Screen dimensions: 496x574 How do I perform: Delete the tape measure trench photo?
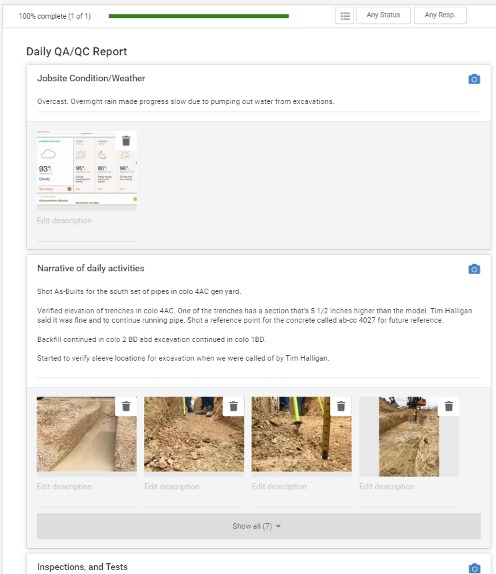coord(341,406)
